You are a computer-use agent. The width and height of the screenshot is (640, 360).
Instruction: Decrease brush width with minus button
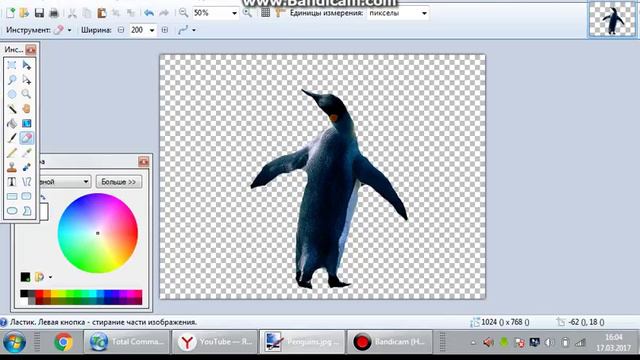click(121, 30)
